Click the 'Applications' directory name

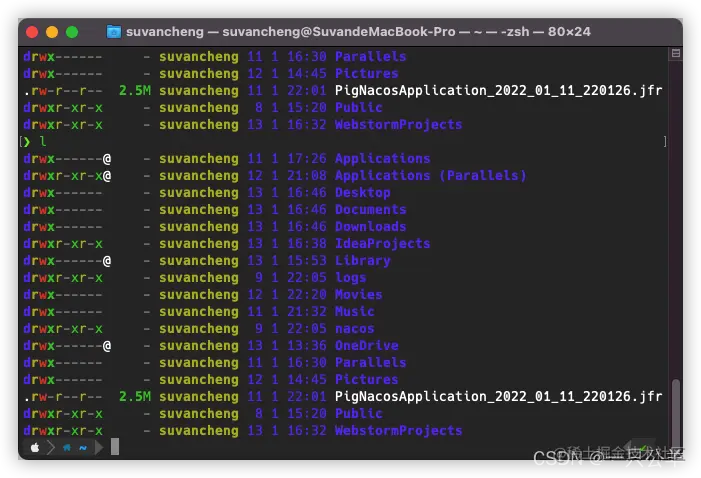(x=383, y=159)
